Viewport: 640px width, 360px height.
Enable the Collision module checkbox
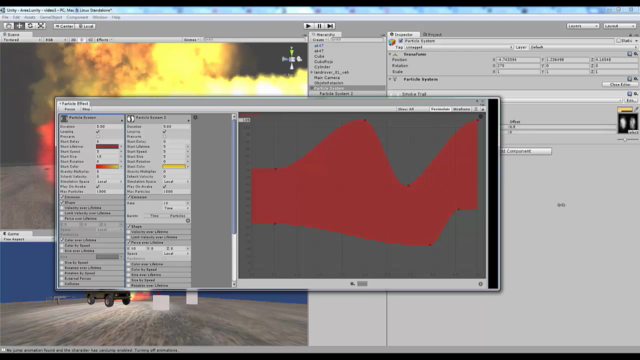pos(62,284)
